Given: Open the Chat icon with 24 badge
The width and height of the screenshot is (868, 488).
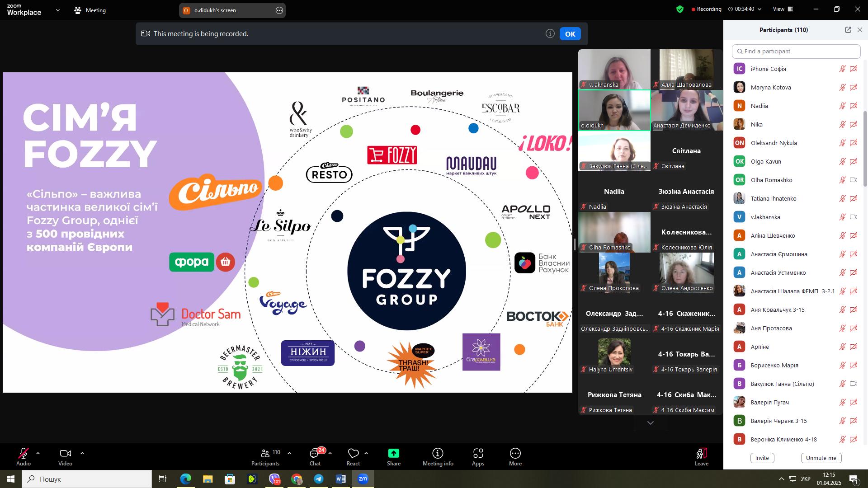Looking at the screenshot, I should [315, 453].
